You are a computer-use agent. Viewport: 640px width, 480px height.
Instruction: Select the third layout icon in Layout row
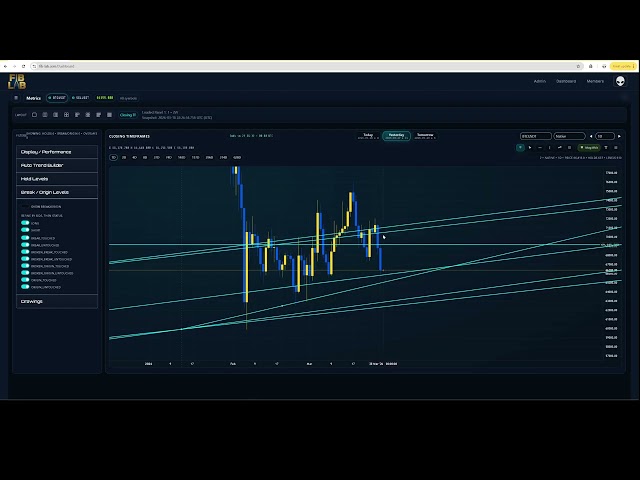56,115
